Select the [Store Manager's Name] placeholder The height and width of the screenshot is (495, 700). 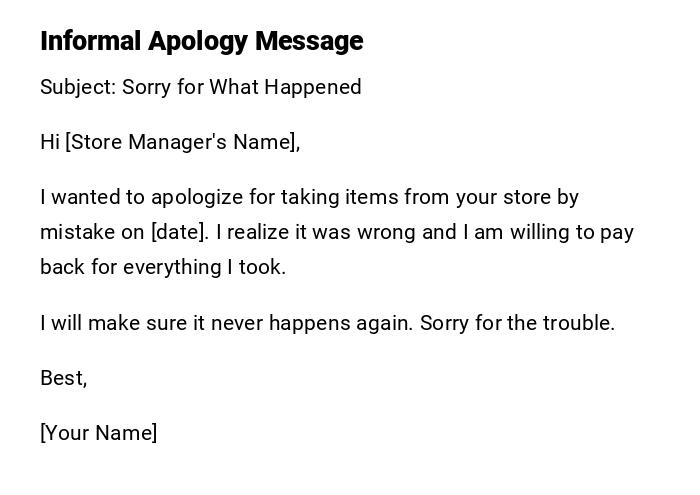182,142
